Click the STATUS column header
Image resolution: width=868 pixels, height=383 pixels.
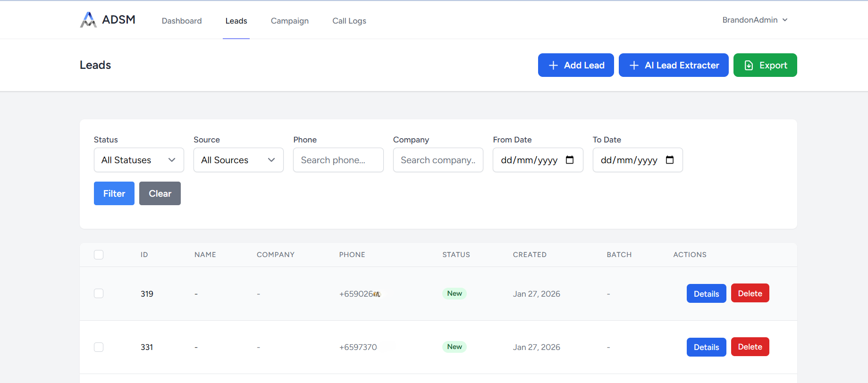click(x=456, y=255)
